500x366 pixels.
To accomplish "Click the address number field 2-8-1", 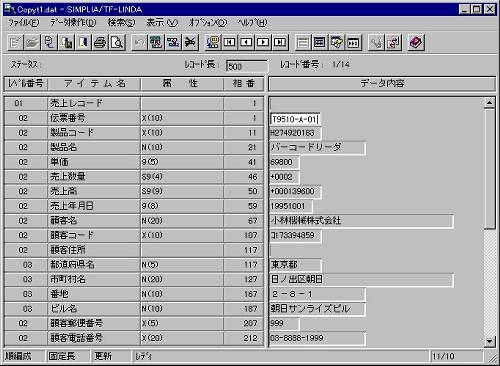I will [x=317, y=294].
